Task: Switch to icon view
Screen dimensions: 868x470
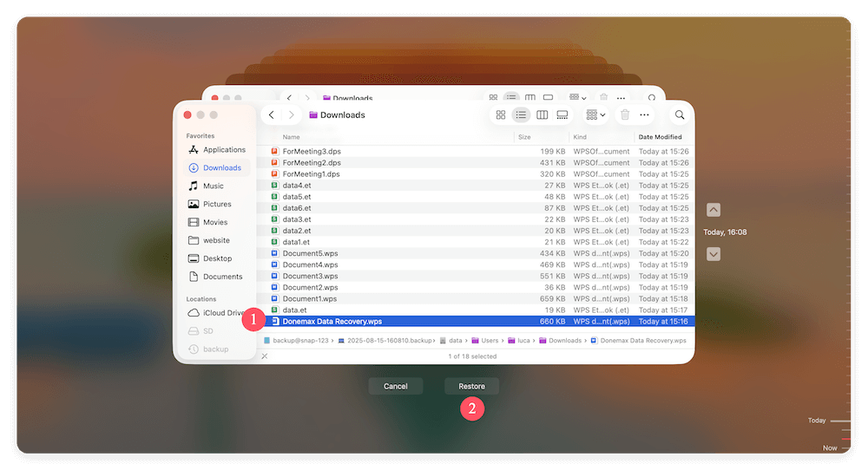Action: point(501,115)
